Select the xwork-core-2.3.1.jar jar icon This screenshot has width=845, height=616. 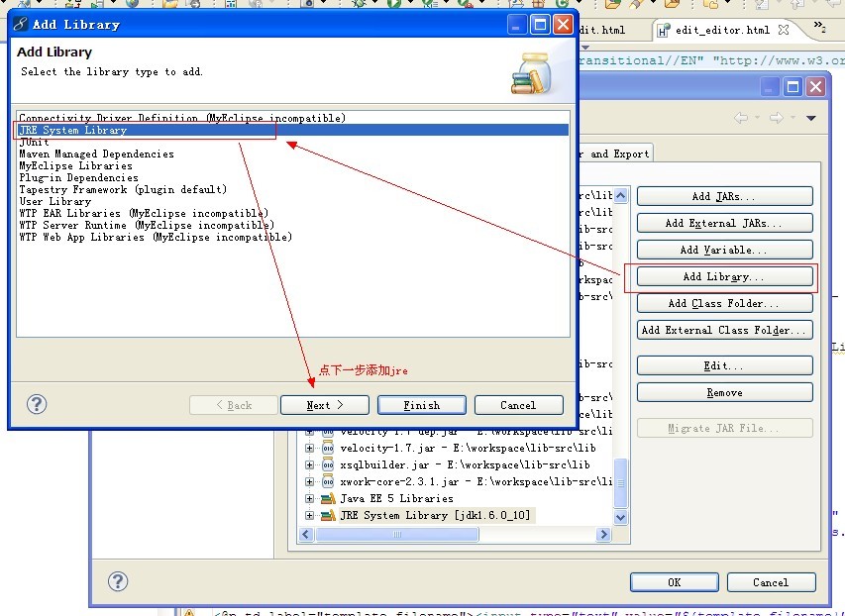tap(328, 481)
